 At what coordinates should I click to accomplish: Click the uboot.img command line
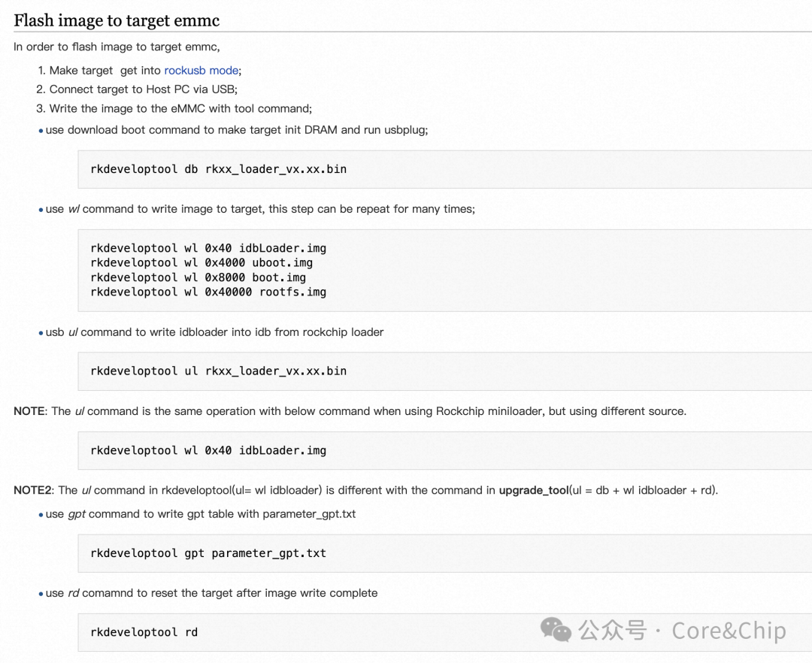pos(201,263)
